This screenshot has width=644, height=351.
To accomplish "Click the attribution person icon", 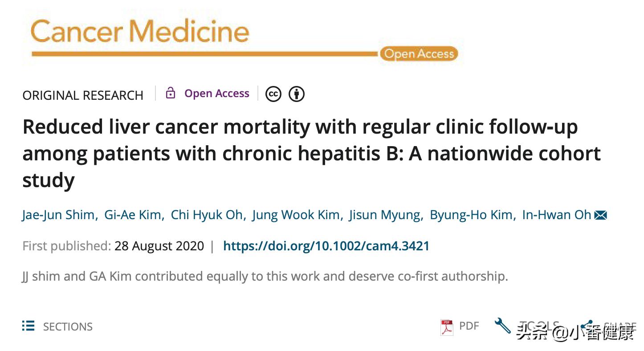I will tap(297, 94).
